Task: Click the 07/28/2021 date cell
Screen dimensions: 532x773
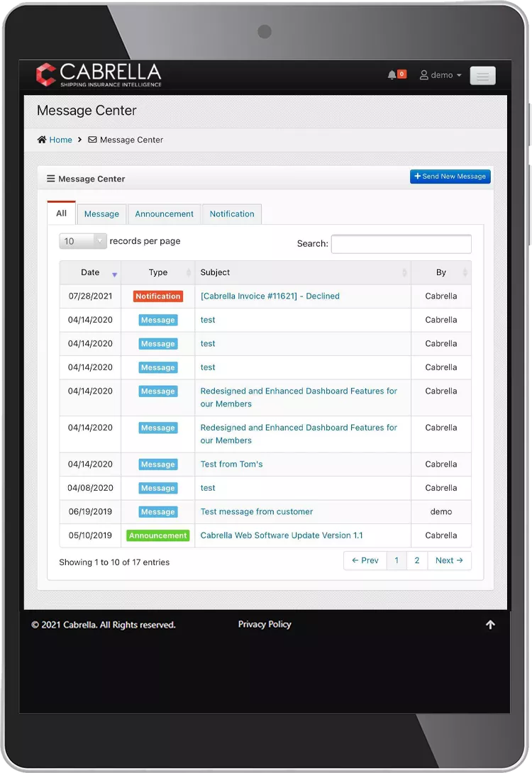Action: (x=90, y=296)
